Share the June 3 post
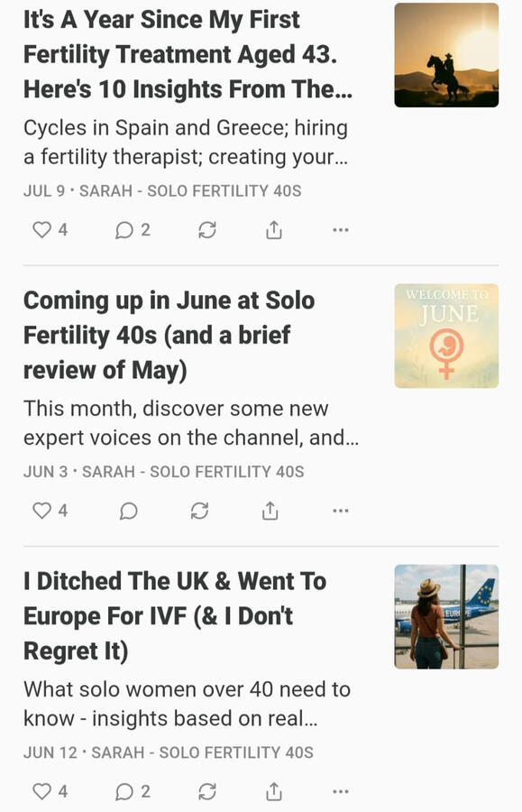This screenshot has width=522, height=812. pos(269,511)
